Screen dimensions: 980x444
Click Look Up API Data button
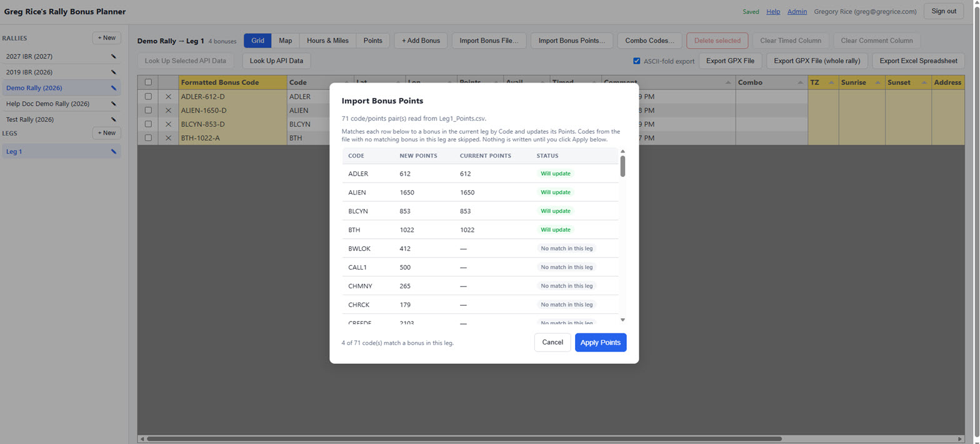click(x=276, y=61)
